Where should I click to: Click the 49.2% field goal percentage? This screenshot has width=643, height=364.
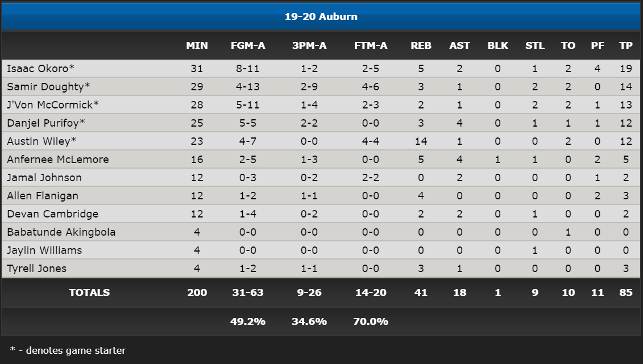tap(248, 321)
